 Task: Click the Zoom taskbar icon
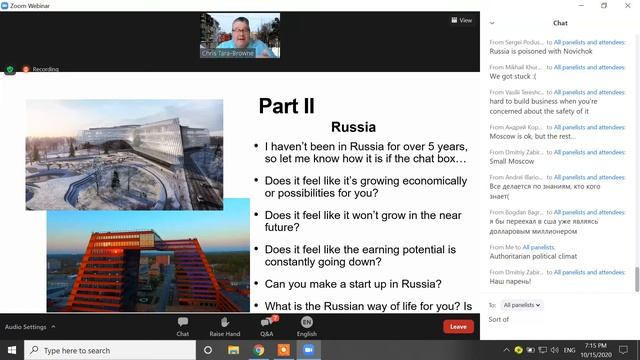[309, 350]
